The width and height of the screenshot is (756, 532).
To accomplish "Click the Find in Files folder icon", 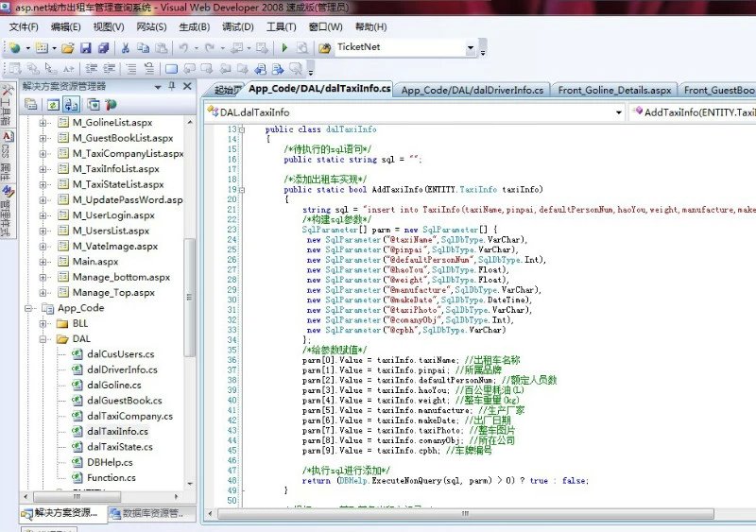I will tap(325, 48).
